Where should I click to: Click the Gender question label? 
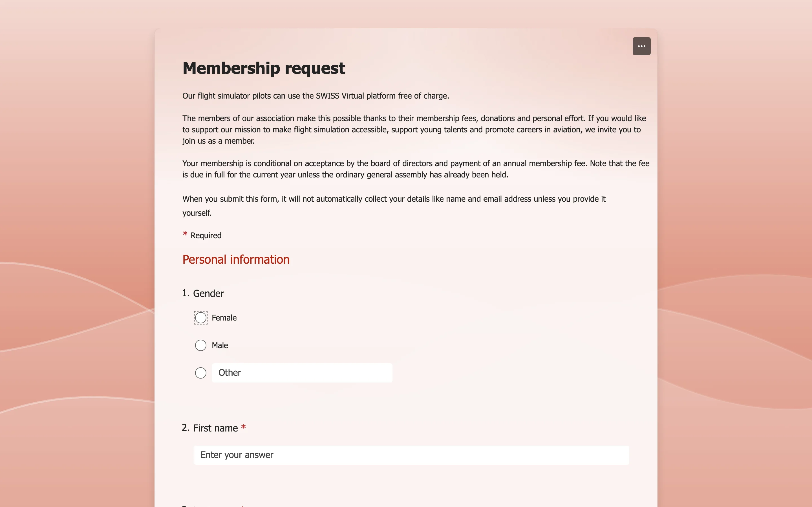(208, 293)
